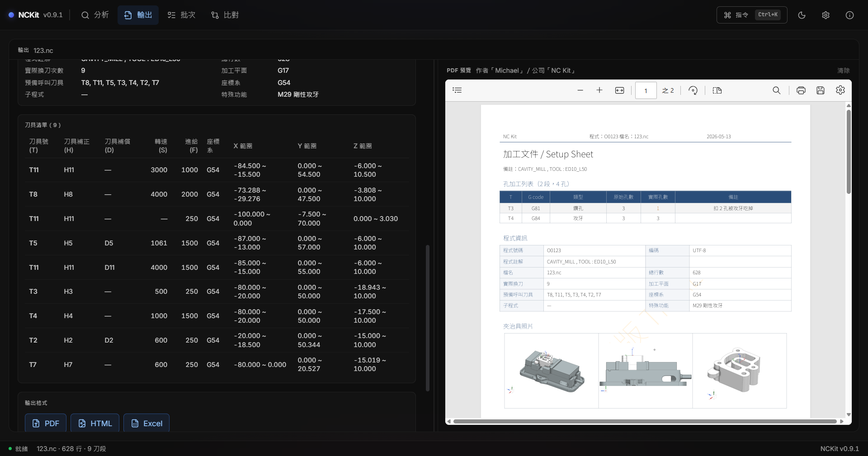The image size is (868, 456).
Task: Select middle fixture side-view photo
Action: click(646, 371)
